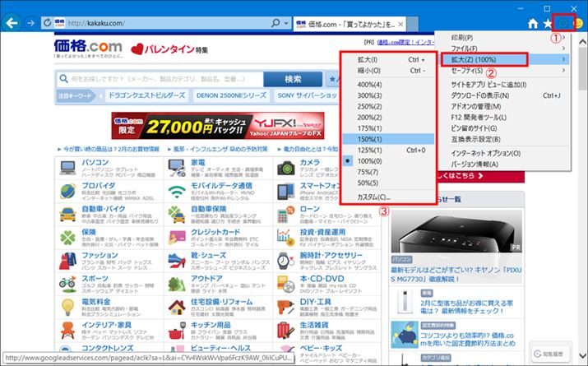Click the vertical scrollbar down arrow
This screenshot has height=366, width=588.
pyautogui.click(x=583, y=355)
